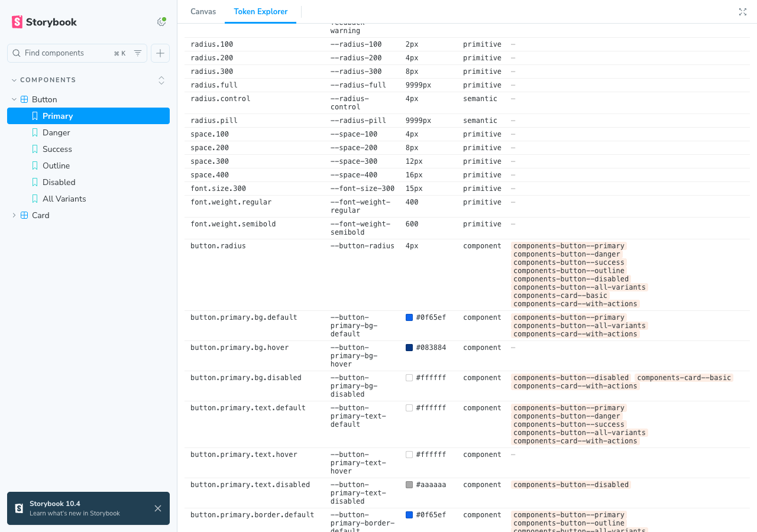Click the radius.100 token name

click(x=212, y=44)
